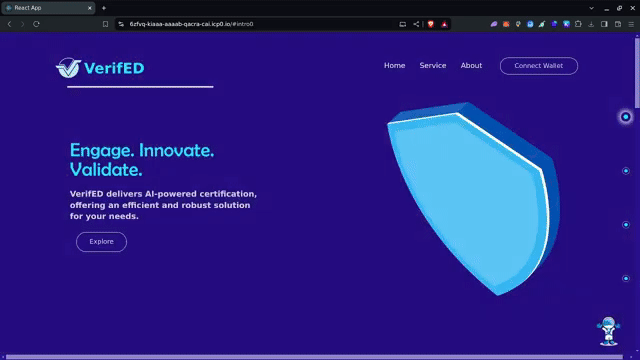Open the Brave Wallet icon

(618, 24)
